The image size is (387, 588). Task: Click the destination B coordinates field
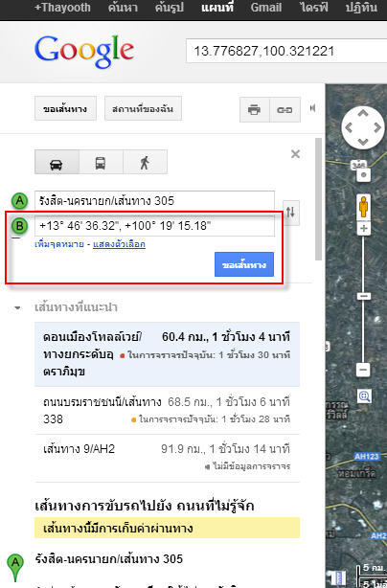(x=154, y=226)
